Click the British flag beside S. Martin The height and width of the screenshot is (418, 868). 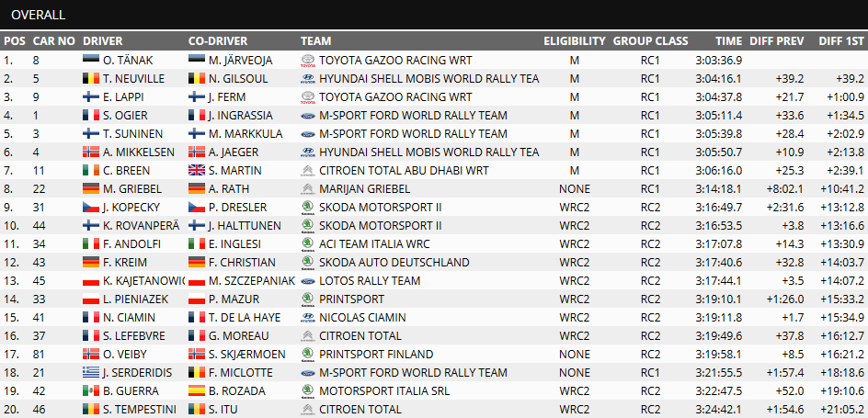click(x=197, y=171)
